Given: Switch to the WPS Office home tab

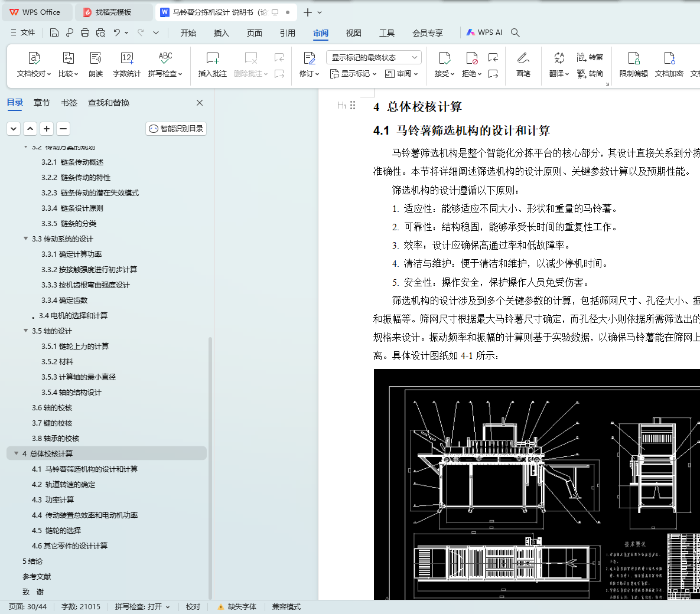Looking at the screenshot, I should 37,12.
